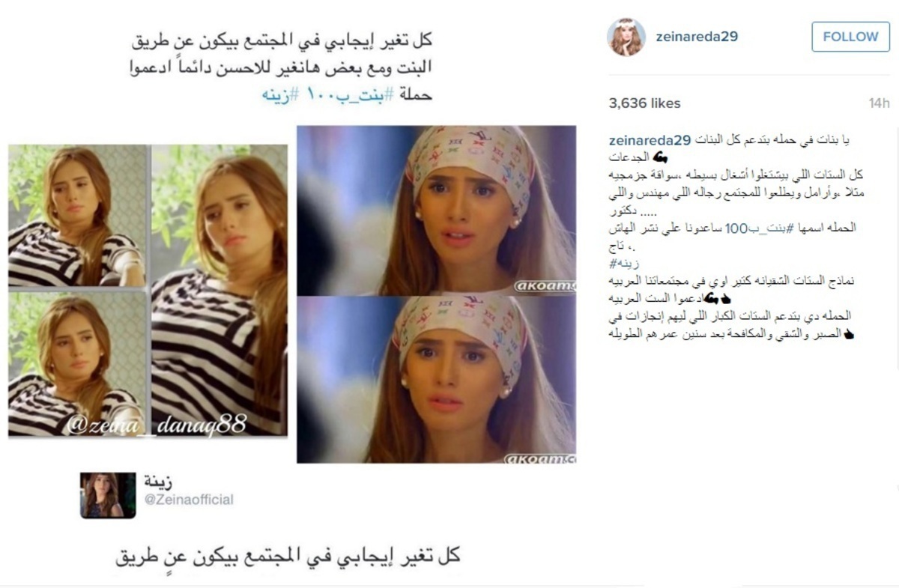899x588 pixels.
Task: Click the 14h post timestamp
Action: (879, 103)
